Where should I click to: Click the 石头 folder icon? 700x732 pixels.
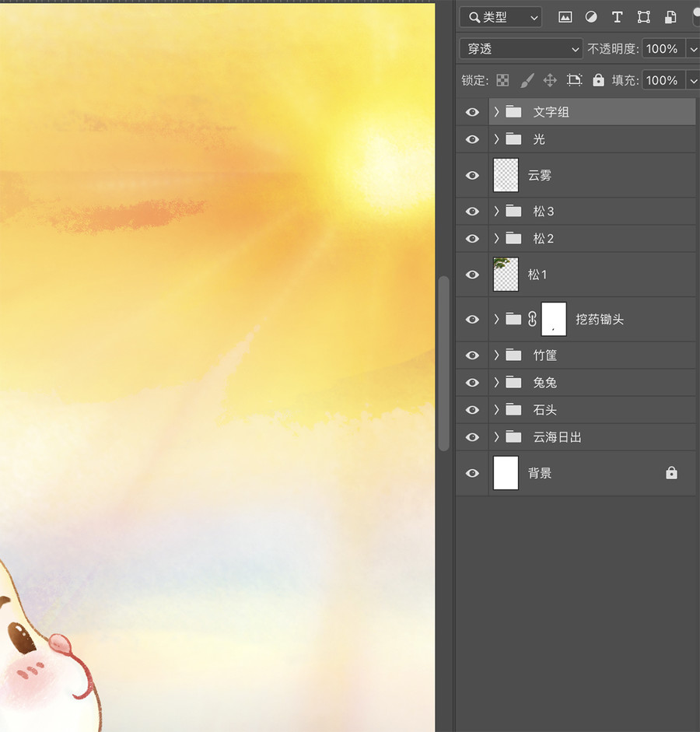(x=513, y=410)
